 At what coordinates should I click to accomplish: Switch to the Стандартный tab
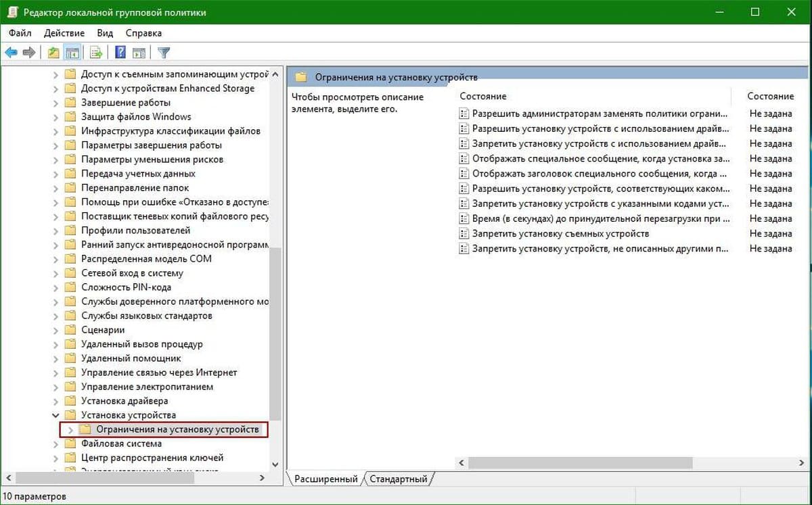399,479
